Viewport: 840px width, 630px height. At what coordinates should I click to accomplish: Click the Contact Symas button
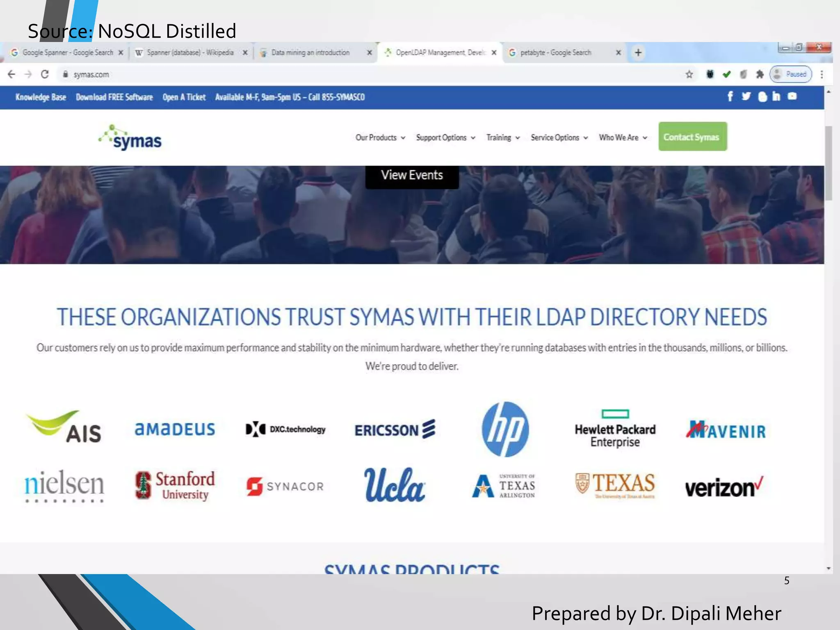[692, 137]
